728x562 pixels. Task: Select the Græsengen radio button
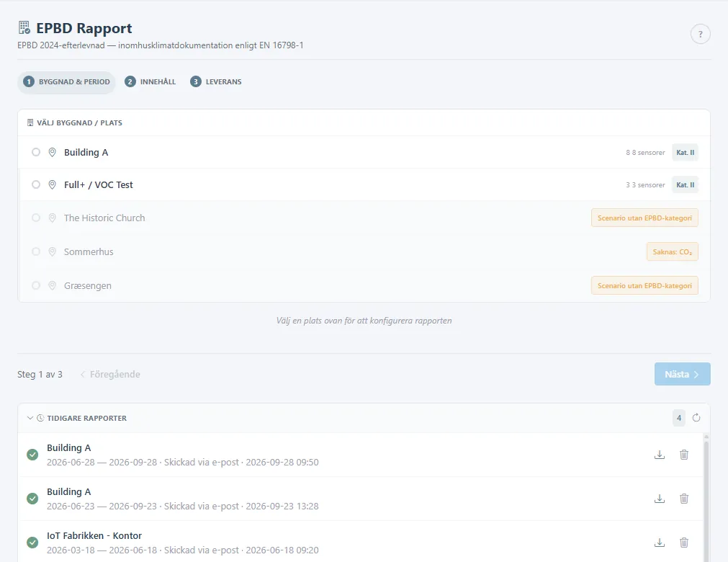point(36,285)
